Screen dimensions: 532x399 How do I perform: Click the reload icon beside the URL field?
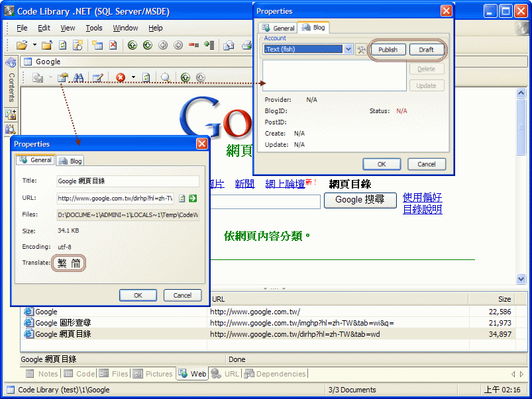pyautogui.click(x=182, y=199)
